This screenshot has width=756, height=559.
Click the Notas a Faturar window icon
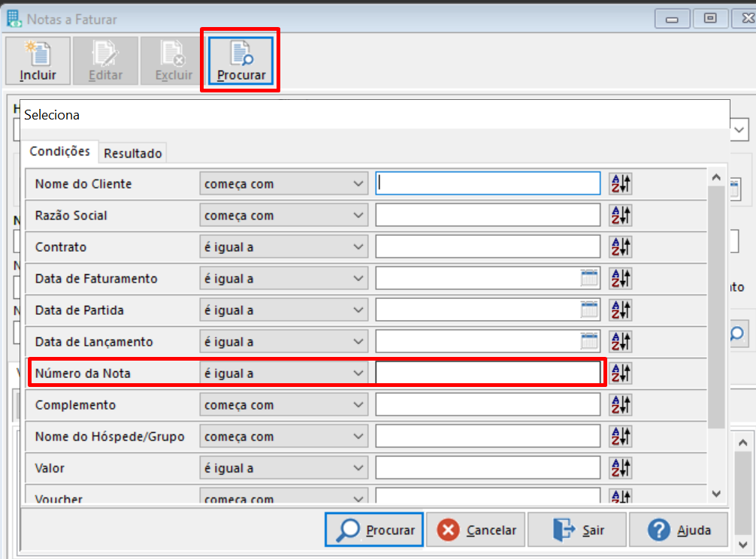click(14, 19)
